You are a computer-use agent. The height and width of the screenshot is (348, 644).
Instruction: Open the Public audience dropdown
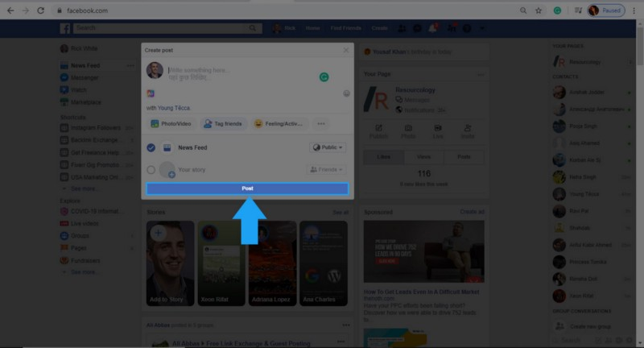pyautogui.click(x=328, y=147)
